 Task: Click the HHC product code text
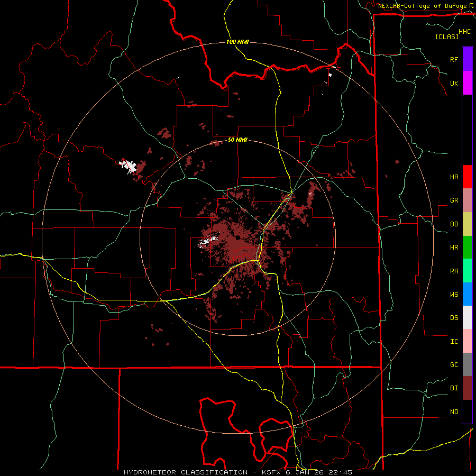[464, 32]
